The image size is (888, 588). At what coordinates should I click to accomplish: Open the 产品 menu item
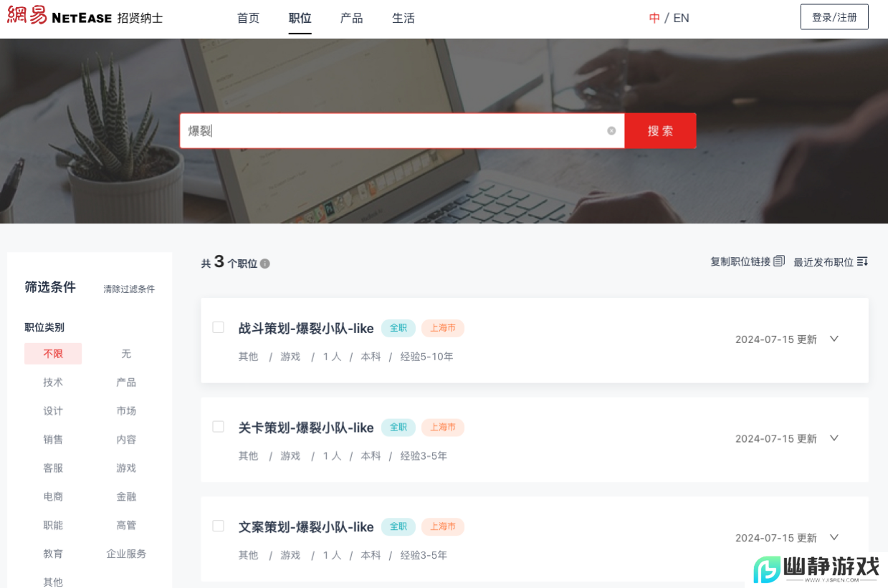[x=351, y=18]
